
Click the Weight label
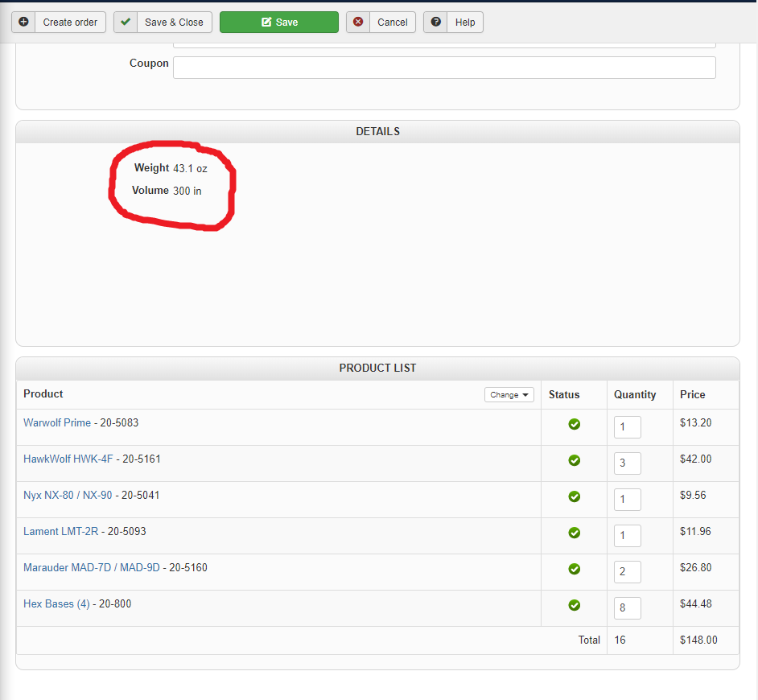(152, 167)
